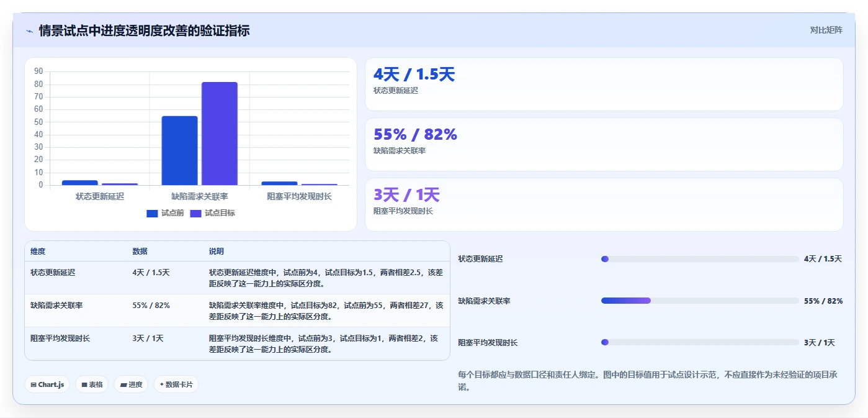Open the 3天 / 1天 large card value
The width and height of the screenshot is (868, 418).
click(x=406, y=195)
